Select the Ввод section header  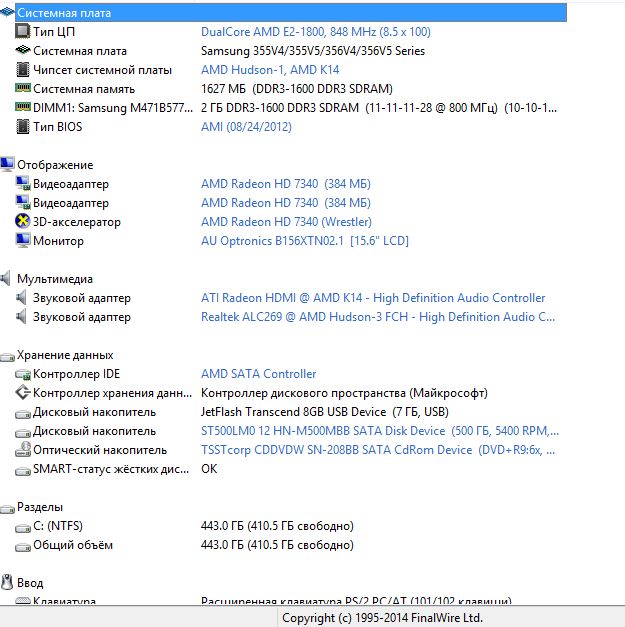(30, 583)
